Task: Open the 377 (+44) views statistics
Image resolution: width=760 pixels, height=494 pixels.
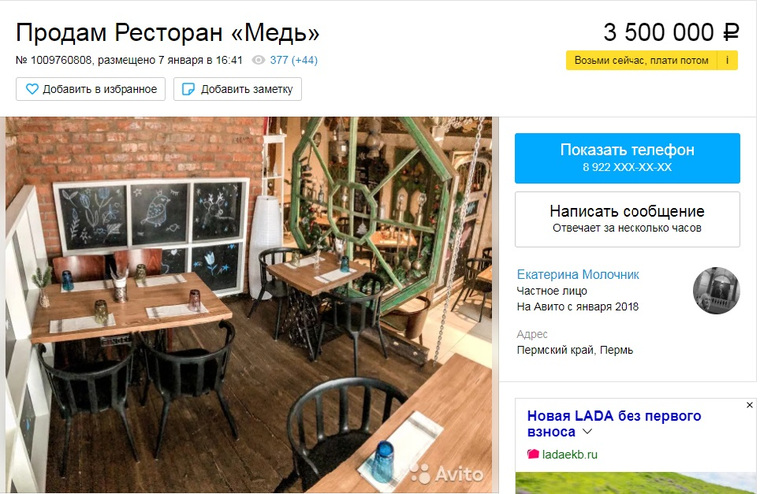Action: (x=294, y=60)
